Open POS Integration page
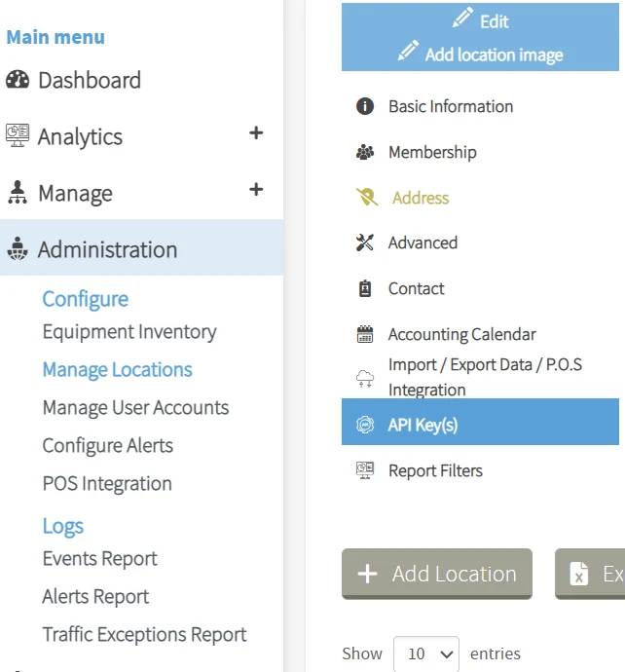This screenshot has height=672, width=625. pos(107,483)
